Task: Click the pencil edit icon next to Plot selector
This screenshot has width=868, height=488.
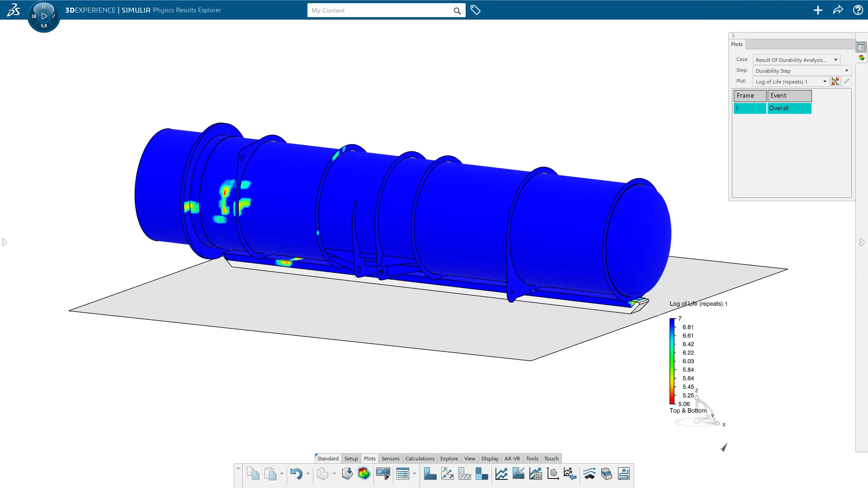Action: coord(846,81)
